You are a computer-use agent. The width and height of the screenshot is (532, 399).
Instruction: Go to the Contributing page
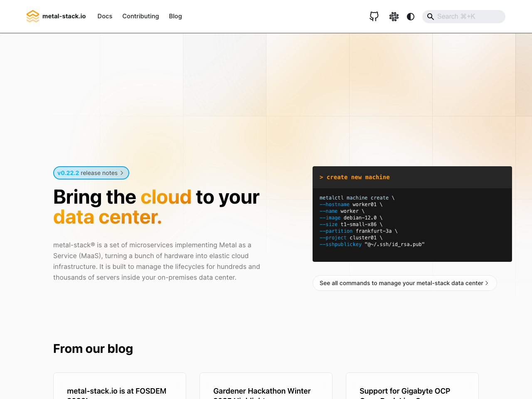point(140,16)
